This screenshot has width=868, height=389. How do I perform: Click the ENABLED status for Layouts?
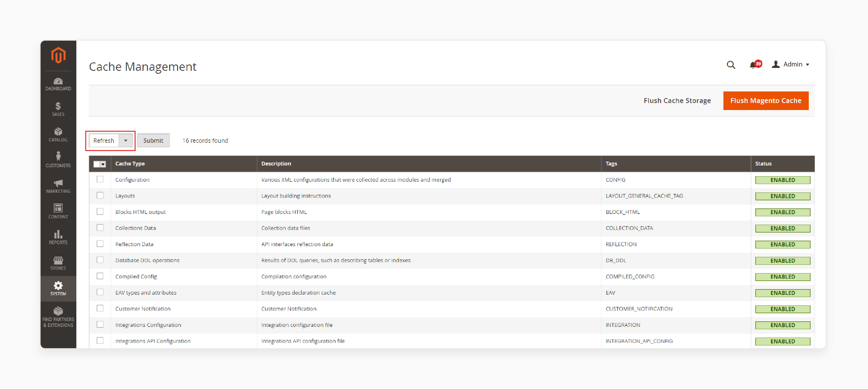[x=782, y=196]
